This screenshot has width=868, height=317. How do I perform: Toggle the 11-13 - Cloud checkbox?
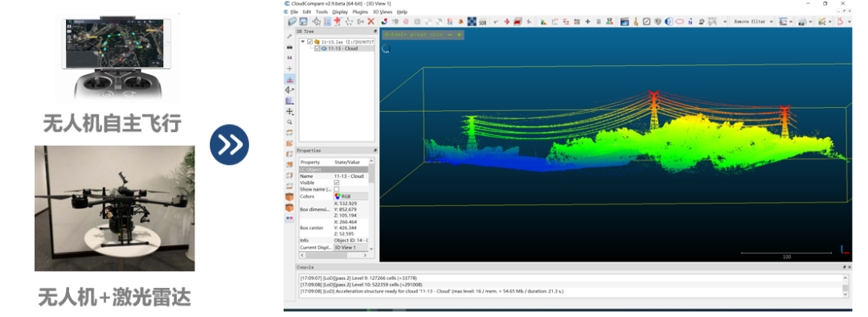pyautogui.click(x=317, y=49)
